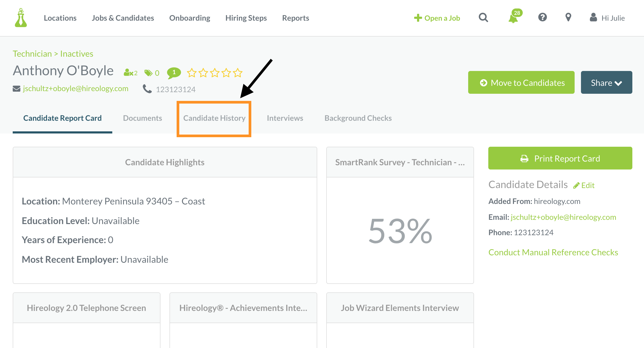
Task: Open the Hireology Achievements Interview card
Action: pyautogui.click(x=243, y=308)
